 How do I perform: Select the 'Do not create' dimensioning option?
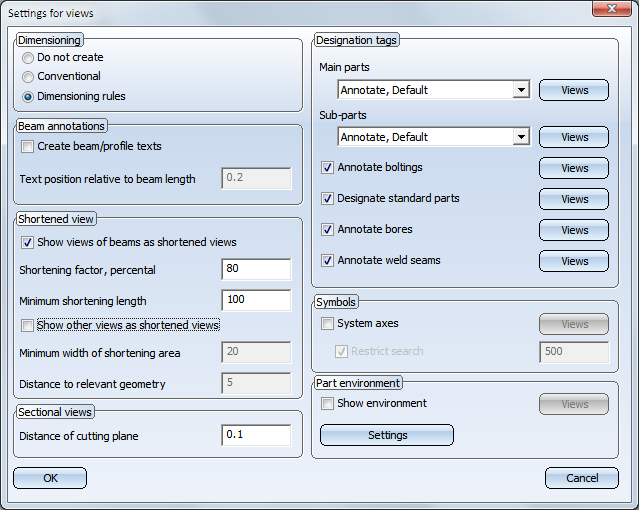point(28,58)
